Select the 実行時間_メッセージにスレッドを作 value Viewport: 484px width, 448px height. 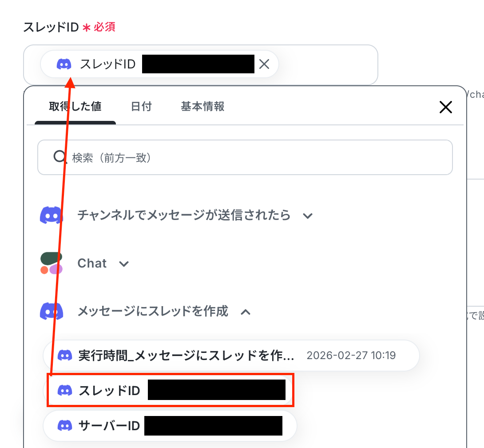click(x=231, y=356)
